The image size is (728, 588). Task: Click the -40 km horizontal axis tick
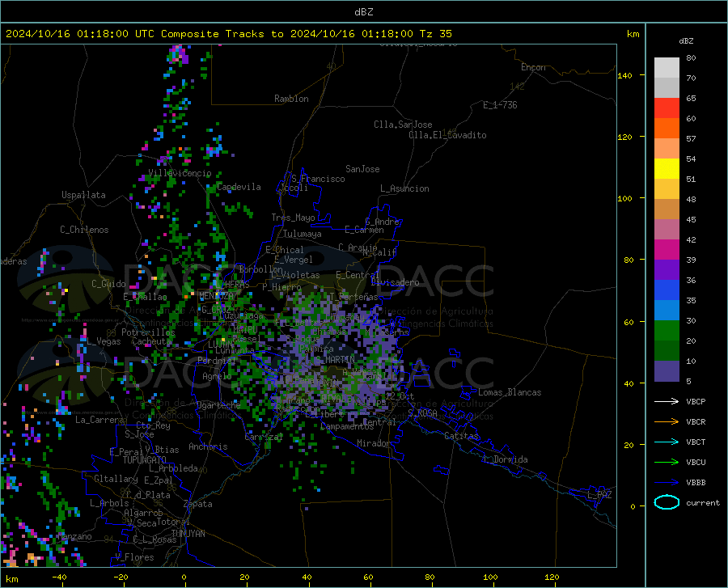click(59, 577)
